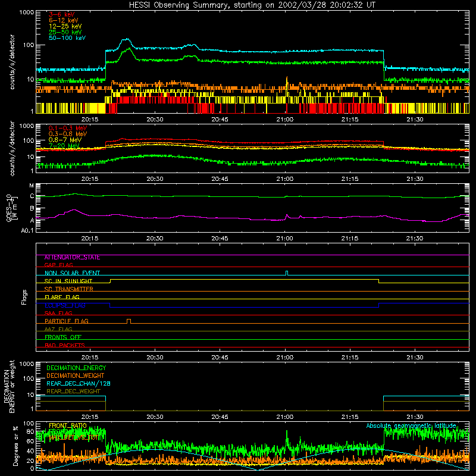Pick the M class tick label
Screen dimensions: 476x476
coord(32,186)
